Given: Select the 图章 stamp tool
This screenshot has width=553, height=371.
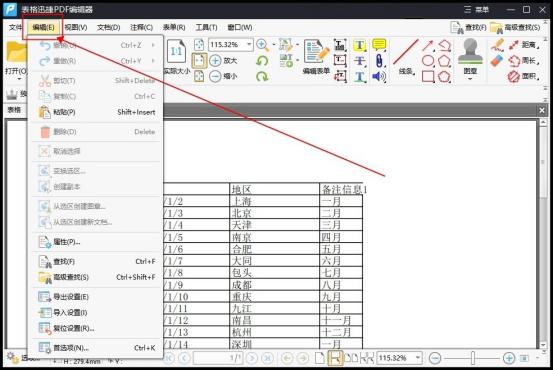Looking at the screenshot, I should [x=470, y=56].
